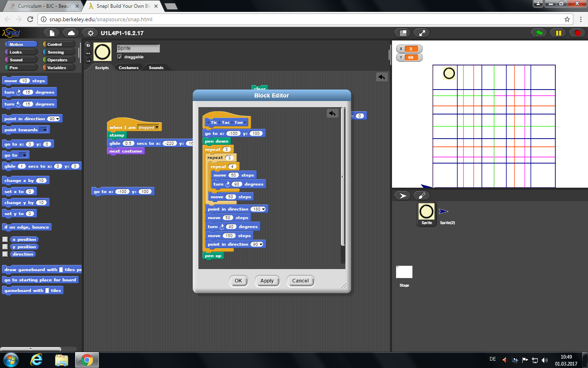Select the Sound category

pos(21,60)
